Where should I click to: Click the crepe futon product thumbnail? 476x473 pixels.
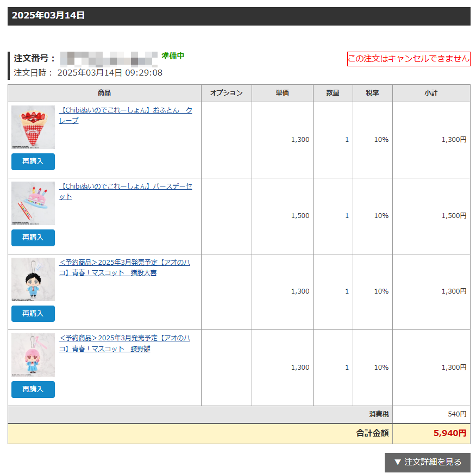[x=33, y=127]
